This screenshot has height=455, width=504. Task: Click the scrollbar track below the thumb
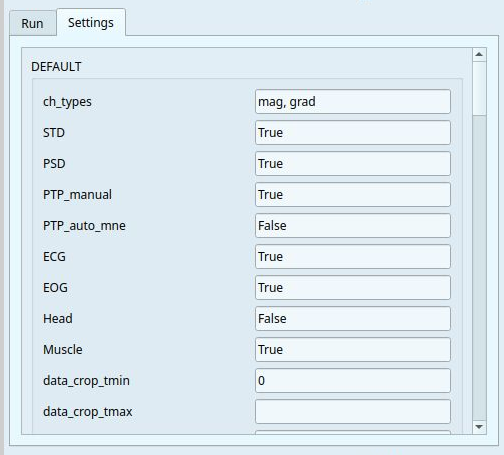tap(479, 268)
